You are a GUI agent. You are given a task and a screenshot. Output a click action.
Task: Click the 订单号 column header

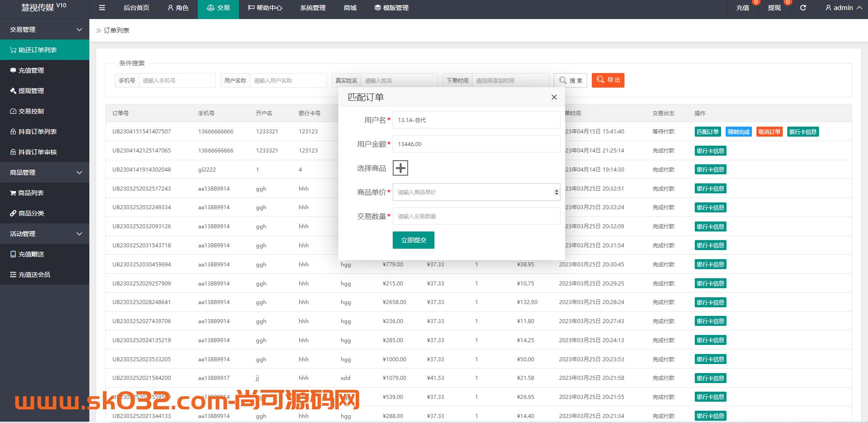point(121,113)
